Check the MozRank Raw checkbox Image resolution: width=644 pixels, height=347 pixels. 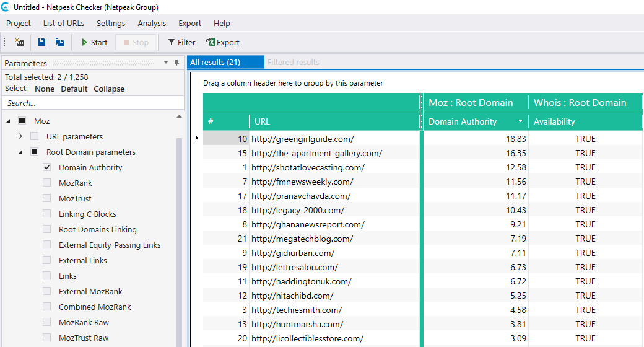click(47, 322)
